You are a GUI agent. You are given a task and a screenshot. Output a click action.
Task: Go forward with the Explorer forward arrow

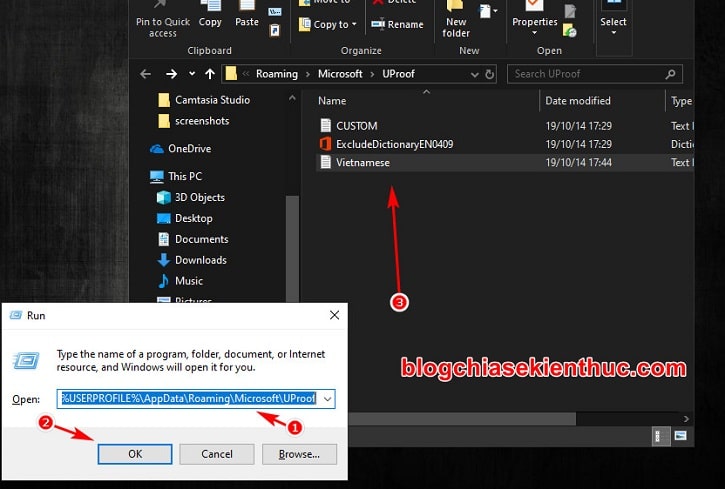tap(172, 74)
